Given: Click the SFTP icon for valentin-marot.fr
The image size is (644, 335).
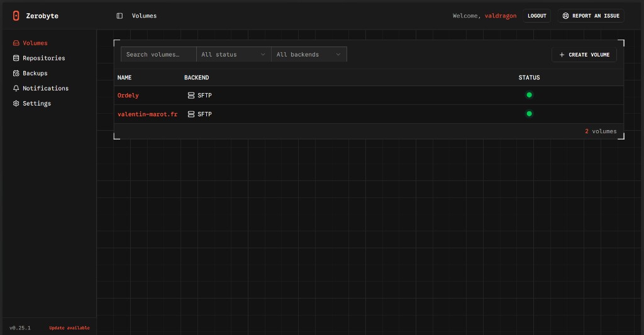Looking at the screenshot, I should (x=191, y=114).
